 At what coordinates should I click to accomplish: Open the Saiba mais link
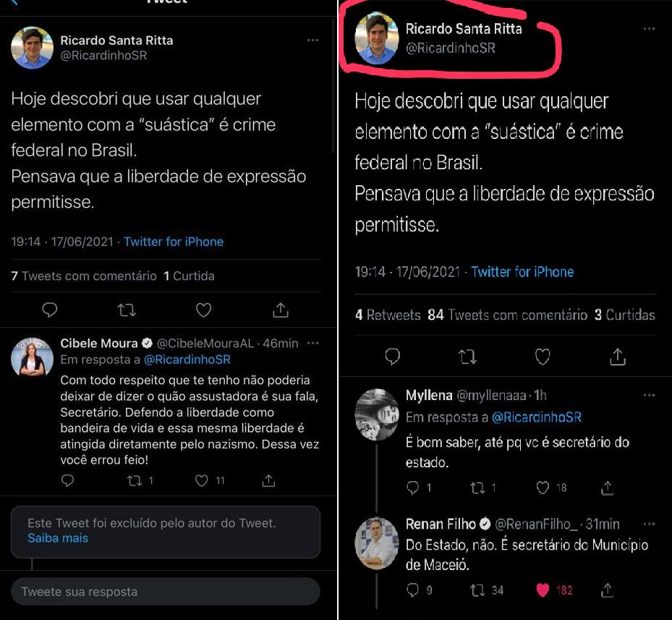click(x=58, y=538)
